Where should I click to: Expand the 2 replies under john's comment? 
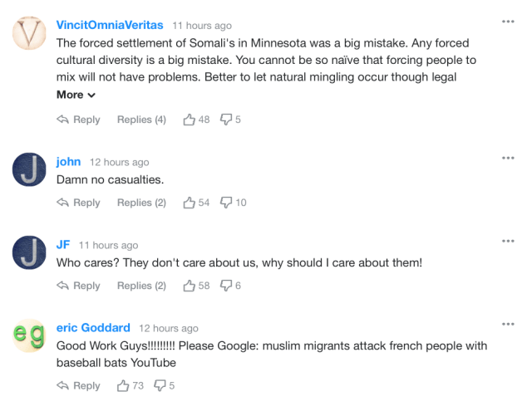tap(141, 203)
